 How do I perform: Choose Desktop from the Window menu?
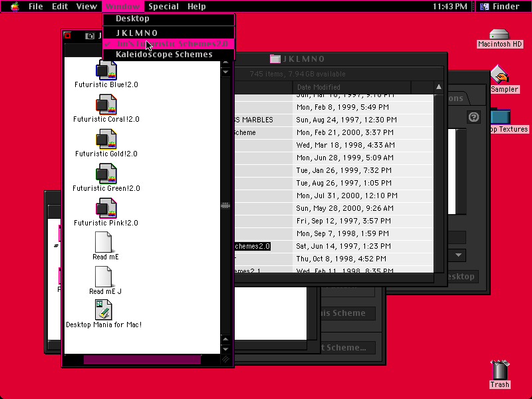pos(168,19)
